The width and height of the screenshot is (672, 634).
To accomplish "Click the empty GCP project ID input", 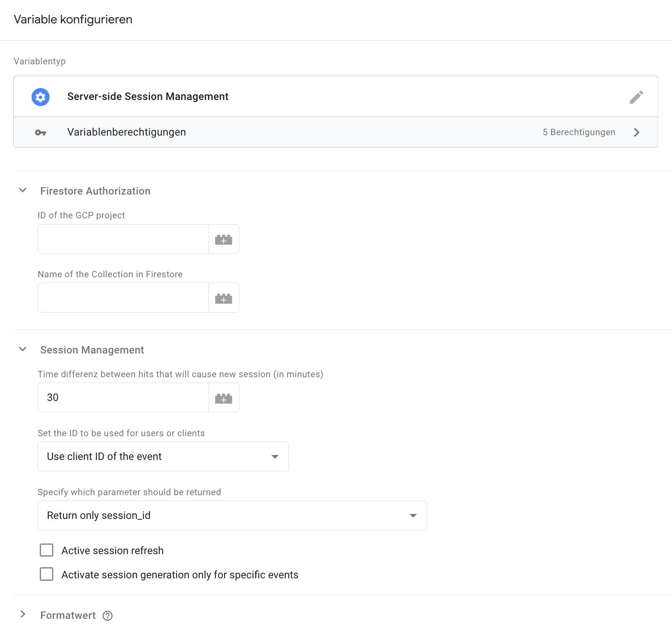I will tap(122, 239).
